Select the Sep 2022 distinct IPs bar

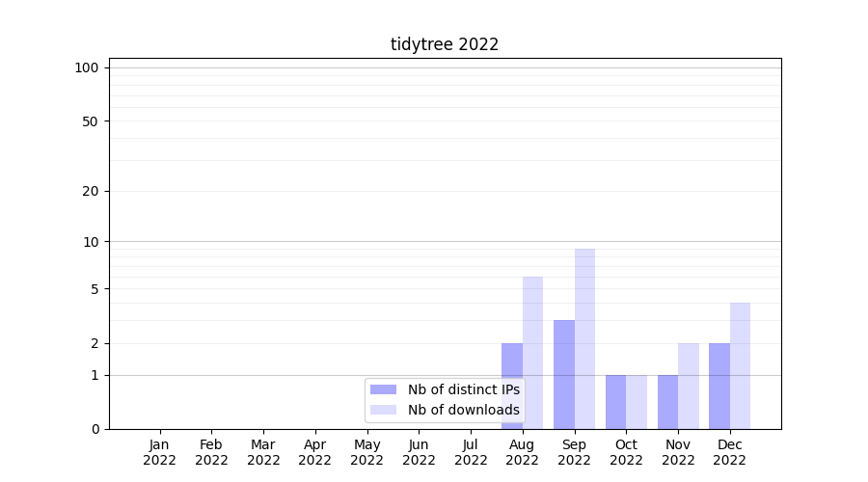[564, 374]
